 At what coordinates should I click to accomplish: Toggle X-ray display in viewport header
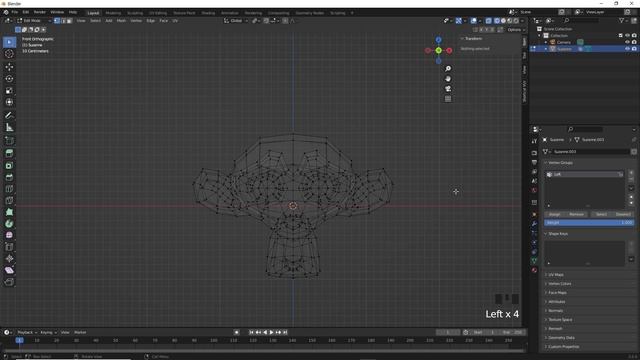pyautogui.click(x=489, y=20)
